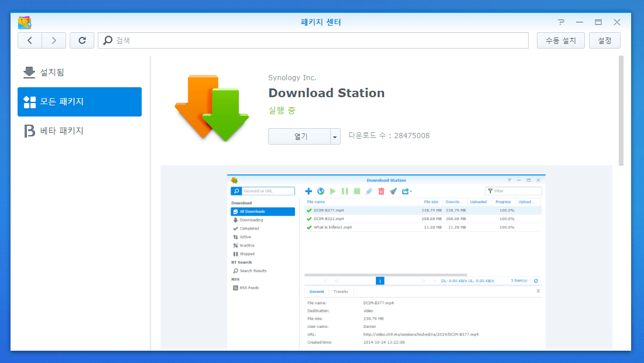The width and height of the screenshot is (644, 363).
Task: Focus the 검색 search field
Action: click(313, 40)
